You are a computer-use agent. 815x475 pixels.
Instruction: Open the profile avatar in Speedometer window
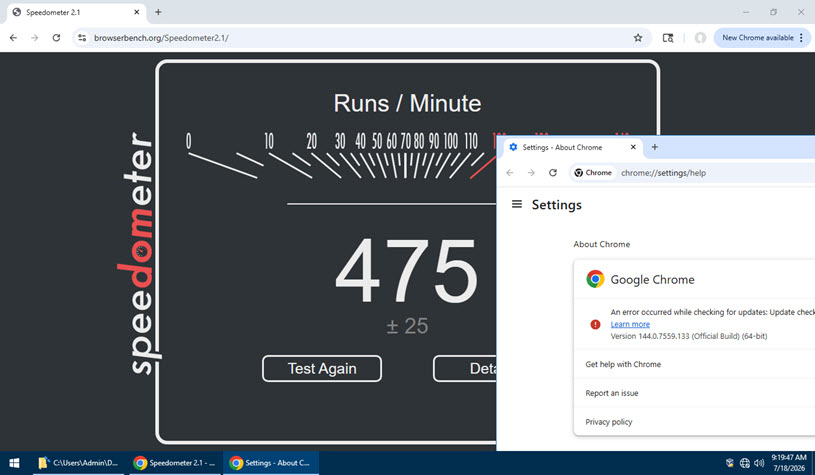click(700, 37)
